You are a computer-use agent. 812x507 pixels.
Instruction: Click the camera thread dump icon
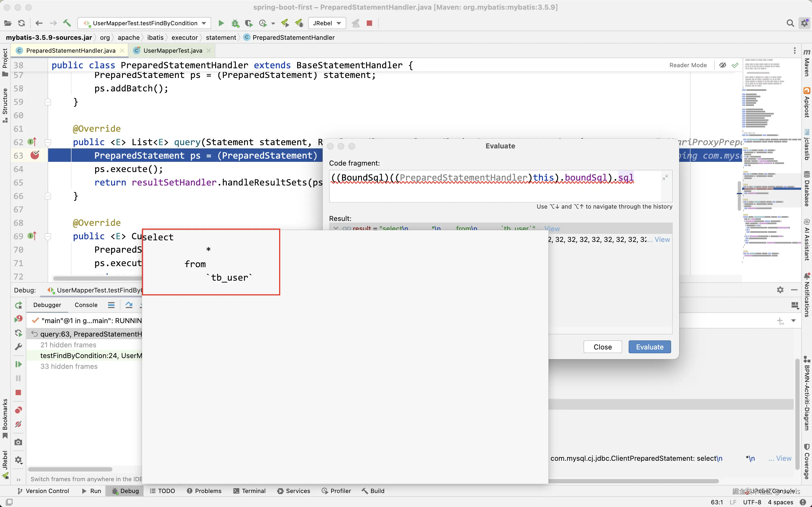pyautogui.click(x=19, y=442)
